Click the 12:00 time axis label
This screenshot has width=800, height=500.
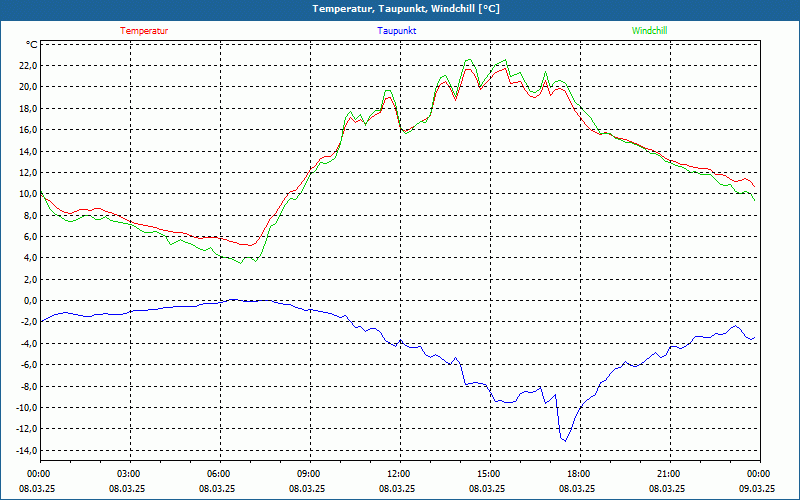[x=399, y=474]
